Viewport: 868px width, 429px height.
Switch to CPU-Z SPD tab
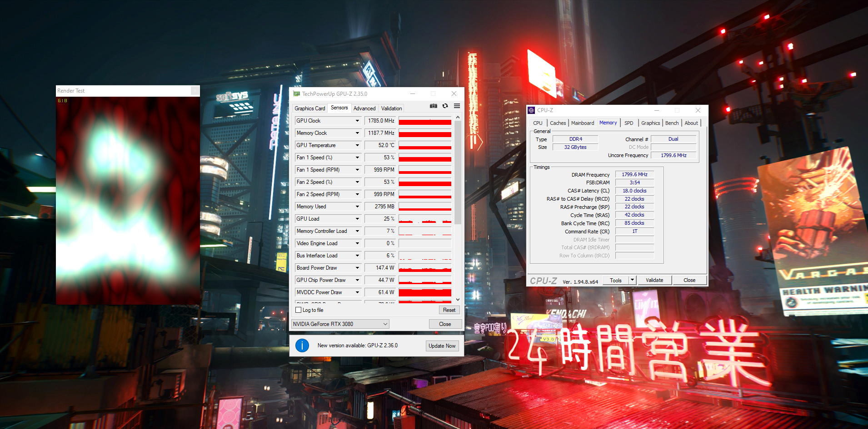629,123
